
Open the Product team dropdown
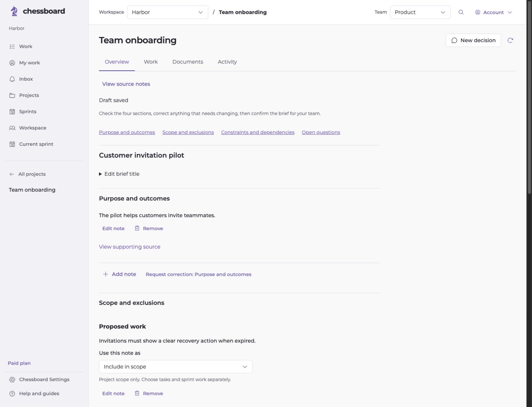pyautogui.click(x=420, y=12)
